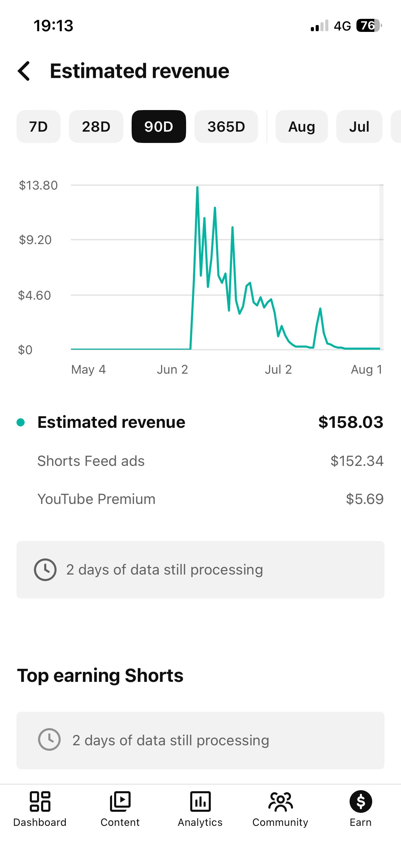Select the 7D time range

[38, 126]
